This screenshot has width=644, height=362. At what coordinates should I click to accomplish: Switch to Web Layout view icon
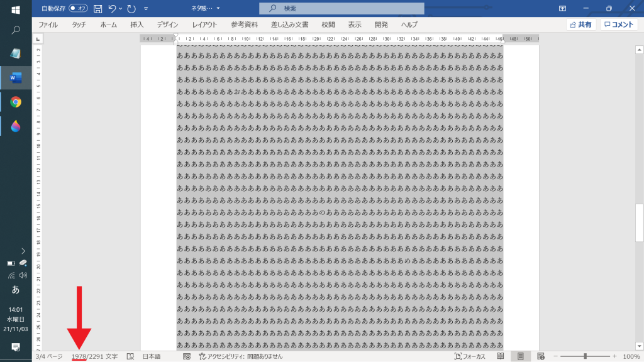tap(540, 356)
